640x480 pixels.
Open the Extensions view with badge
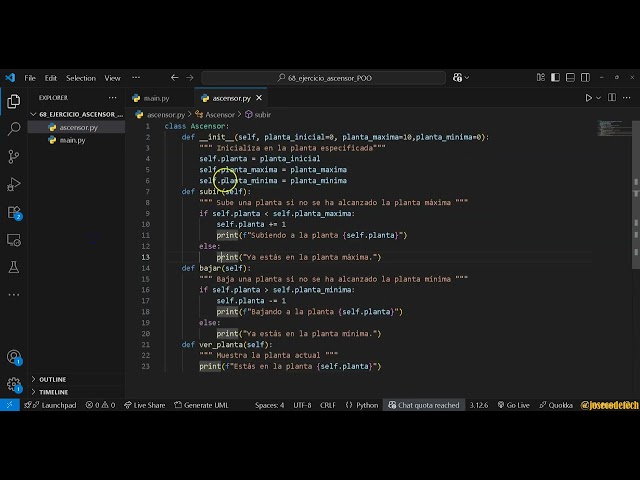(14, 213)
